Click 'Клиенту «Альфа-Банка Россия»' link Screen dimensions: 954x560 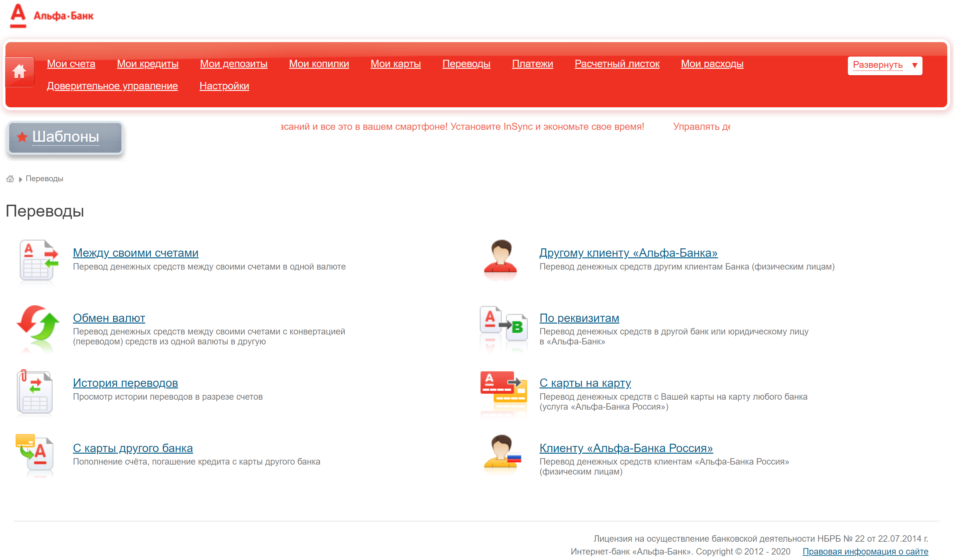coord(626,448)
